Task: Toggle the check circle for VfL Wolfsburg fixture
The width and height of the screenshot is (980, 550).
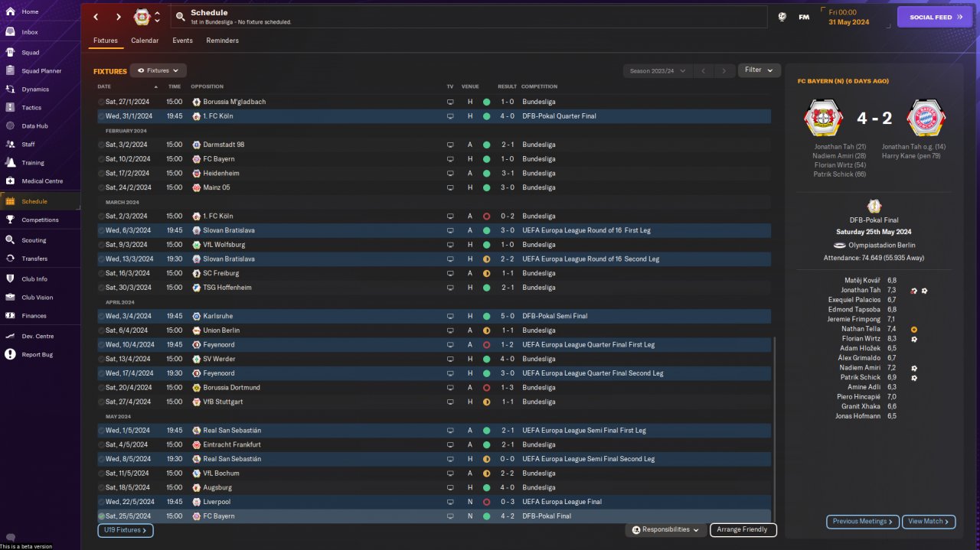Action: pyautogui.click(x=101, y=245)
